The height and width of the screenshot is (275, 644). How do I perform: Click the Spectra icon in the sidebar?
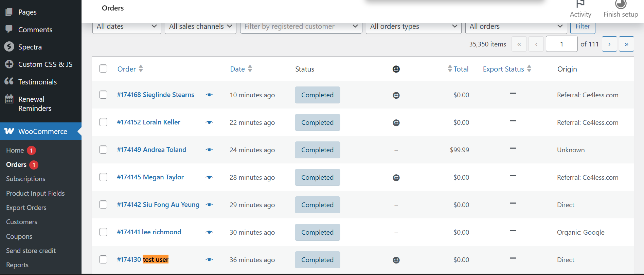coord(9,47)
